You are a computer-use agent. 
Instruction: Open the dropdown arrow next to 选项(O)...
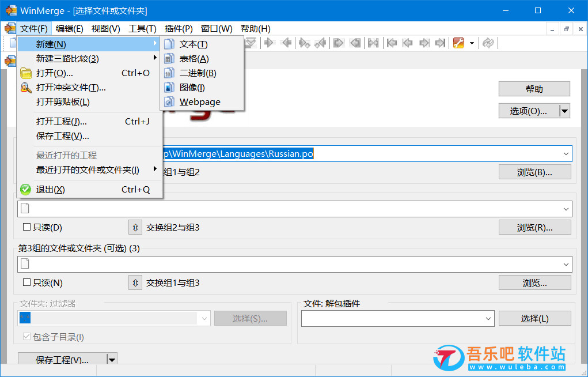(565, 111)
